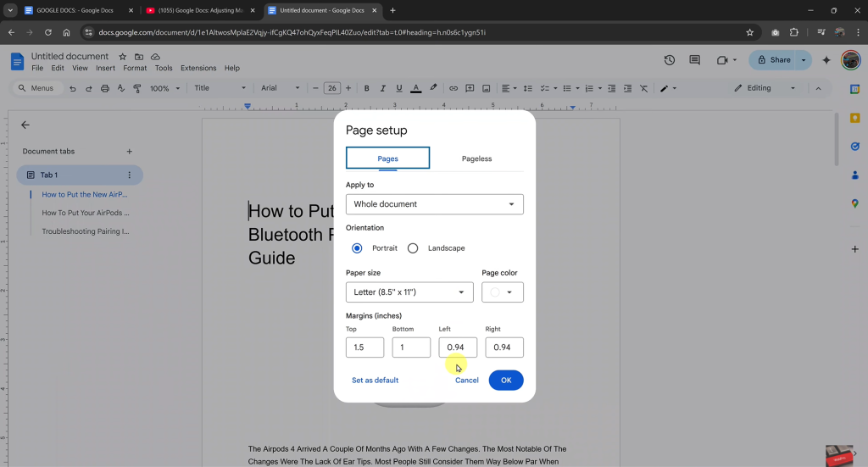The width and height of the screenshot is (868, 467).
Task: Click the Left margin input field
Action: (458, 347)
